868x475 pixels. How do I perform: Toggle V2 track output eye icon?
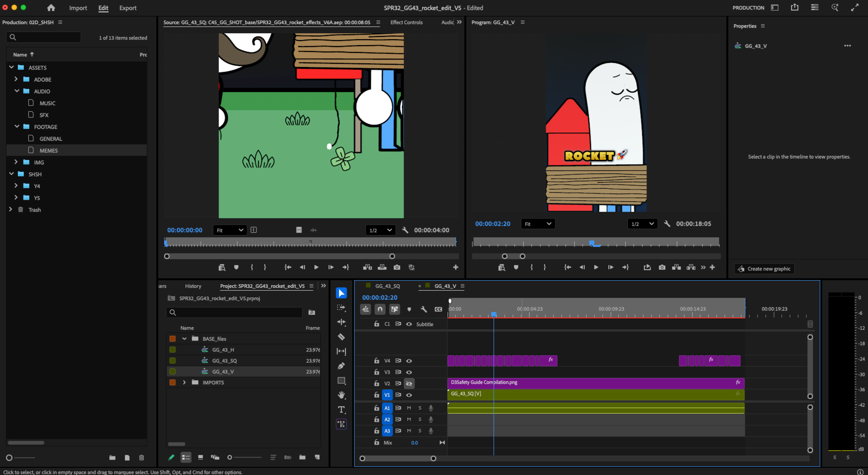(x=409, y=383)
